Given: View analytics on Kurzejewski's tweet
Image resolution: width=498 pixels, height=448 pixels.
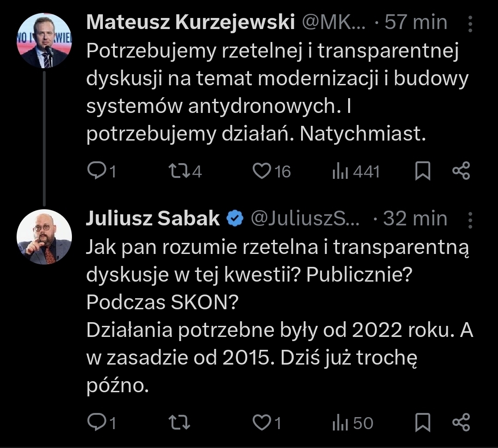Looking at the screenshot, I should pos(339,171).
